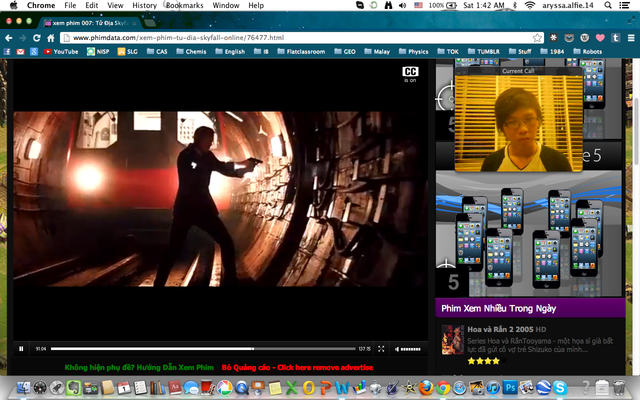Image resolution: width=640 pixels, height=400 pixels.
Task: Expand the CAS bookmarks folder
Action: (157, 51)
